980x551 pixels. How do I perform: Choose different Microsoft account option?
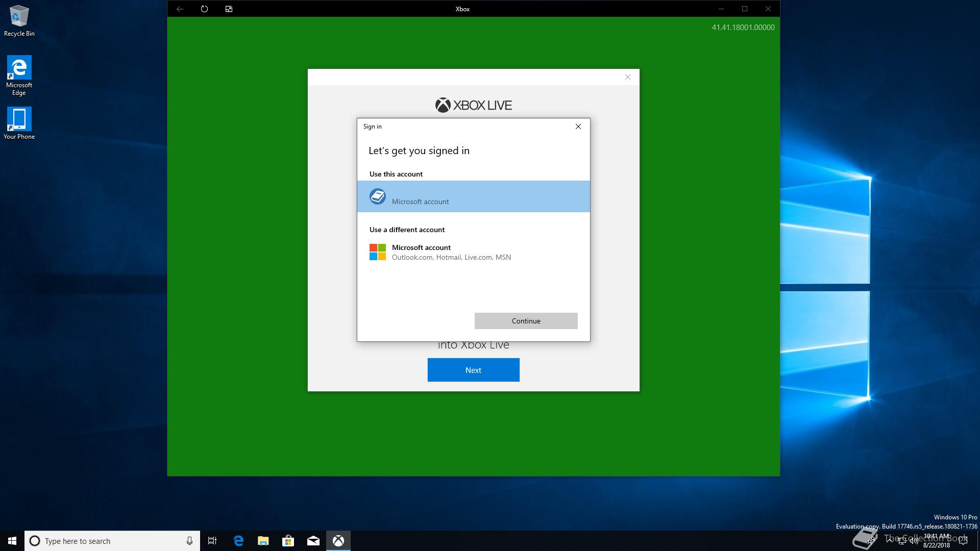click(474, 252)
